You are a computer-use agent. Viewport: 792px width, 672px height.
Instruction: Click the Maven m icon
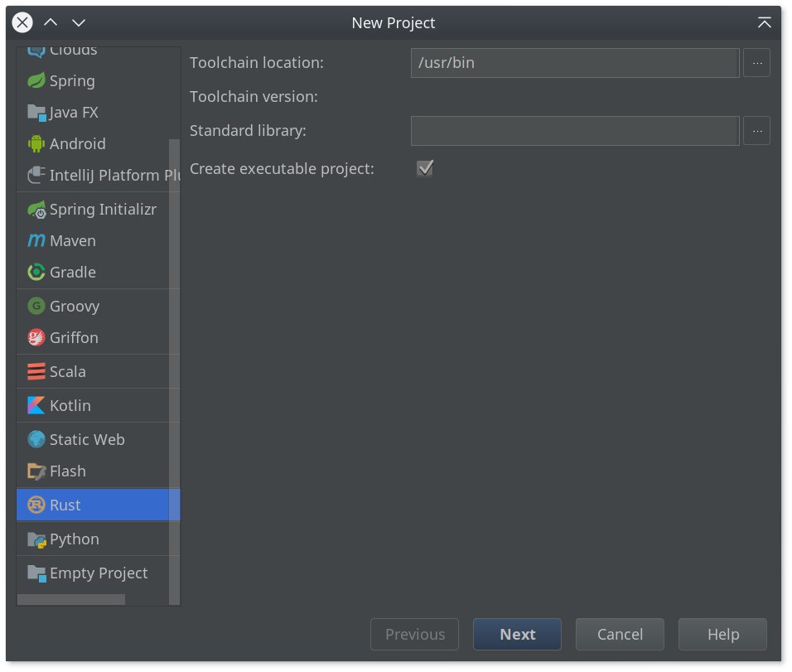click(36, 240)
